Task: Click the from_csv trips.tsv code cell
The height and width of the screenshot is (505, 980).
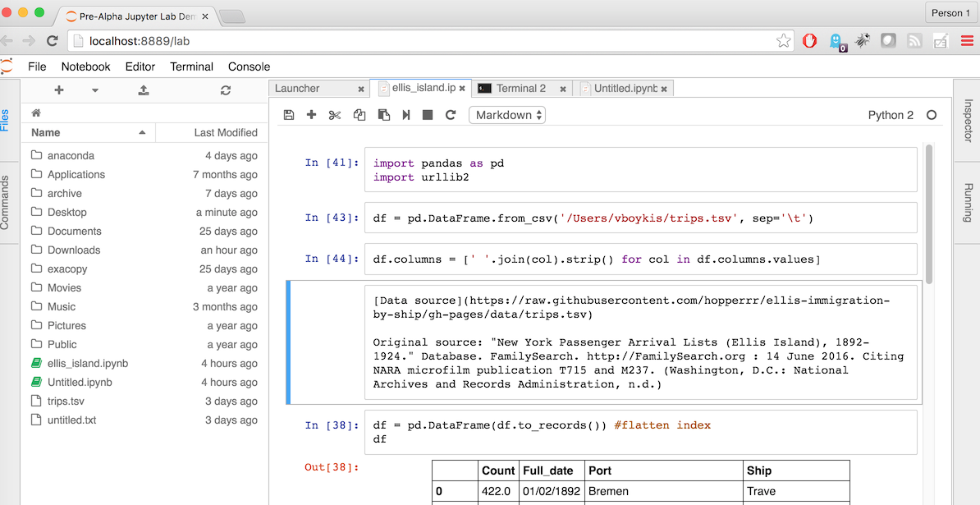Action: (x=641, y=218)
